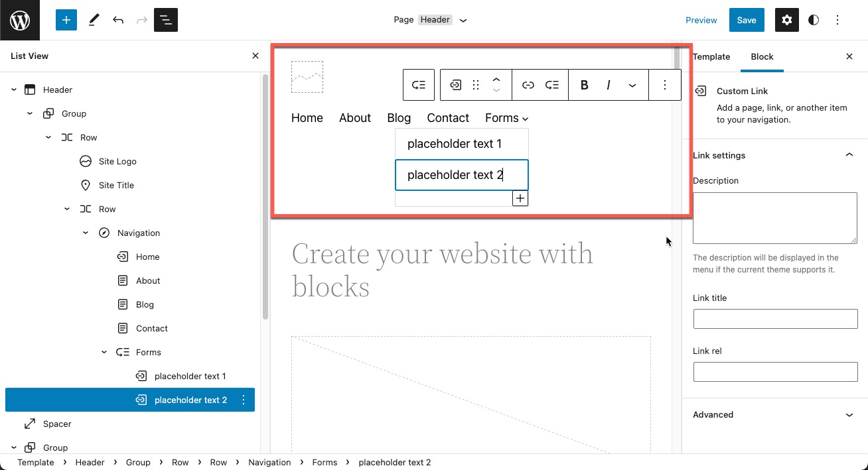Toggle italic formatting on selected link
Viewport: 868px width, 470px height.
[x=609, y=85]
